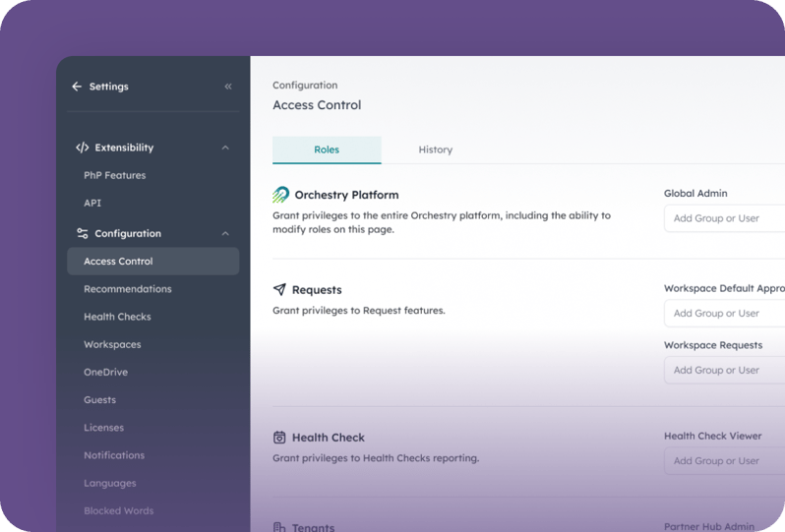Click Workspace Requests Add Group or User field
The width and height of the screenshot is (785, 532).
723,370
